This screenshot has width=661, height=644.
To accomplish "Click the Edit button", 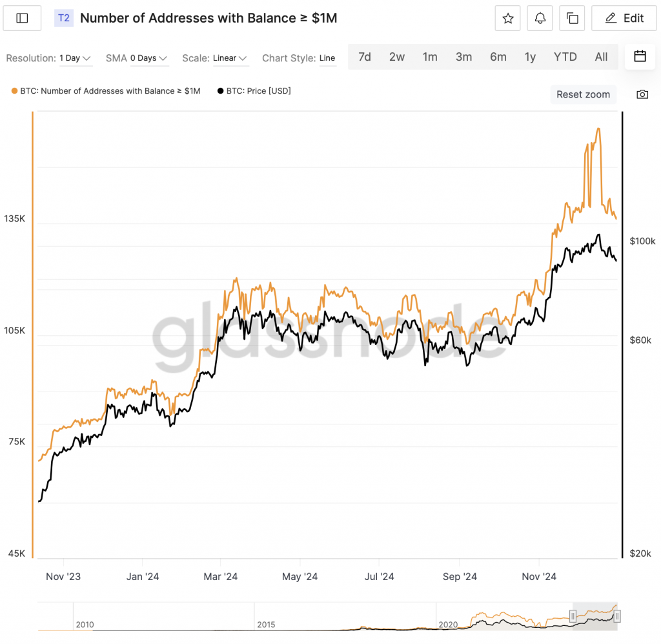I will point(624,18).
